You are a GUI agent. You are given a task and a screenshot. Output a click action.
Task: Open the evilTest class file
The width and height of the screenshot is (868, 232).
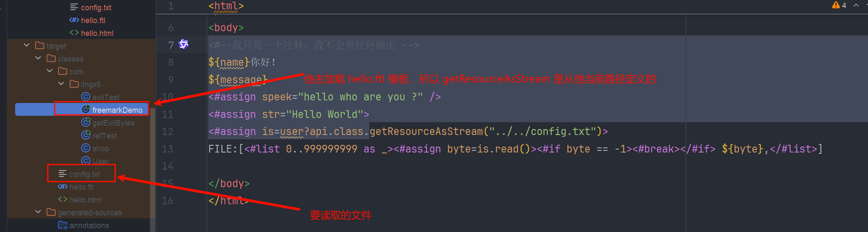(106, 97)
